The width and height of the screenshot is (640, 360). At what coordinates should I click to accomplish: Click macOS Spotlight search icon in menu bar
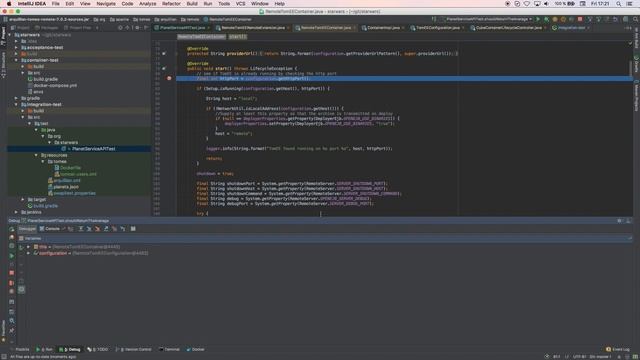coord(619,4)
